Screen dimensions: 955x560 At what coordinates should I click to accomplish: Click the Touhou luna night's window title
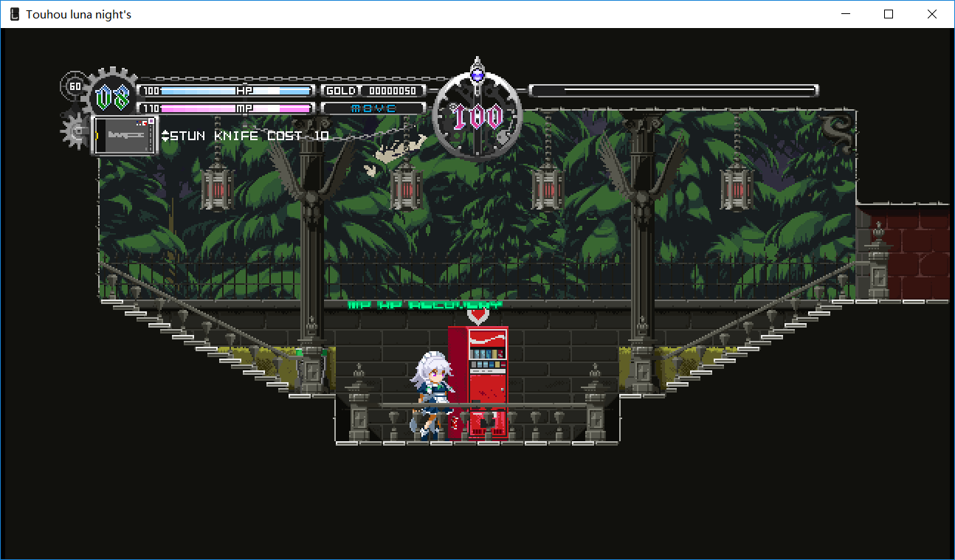click(79, 14)
